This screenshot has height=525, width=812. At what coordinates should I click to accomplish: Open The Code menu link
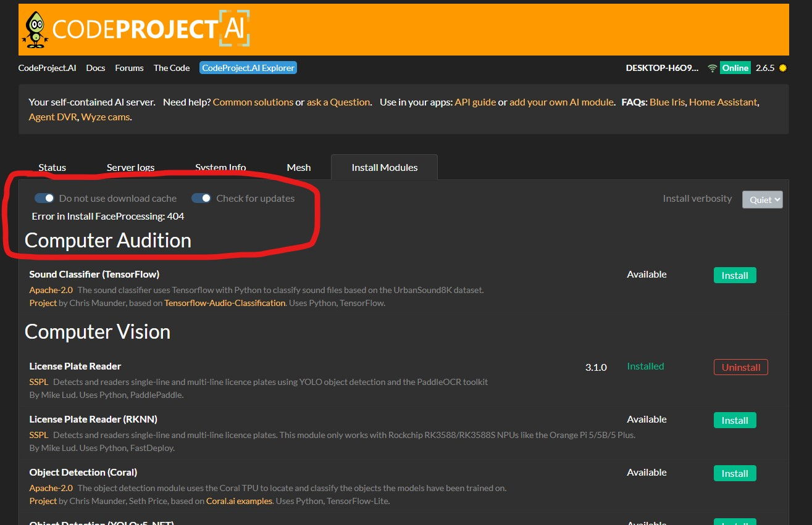(172, 68)
